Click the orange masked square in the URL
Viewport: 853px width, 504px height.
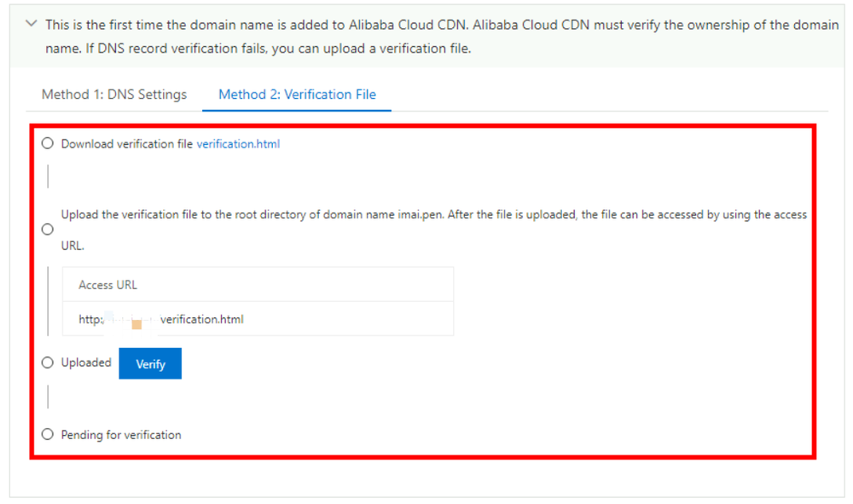point(136,324)
